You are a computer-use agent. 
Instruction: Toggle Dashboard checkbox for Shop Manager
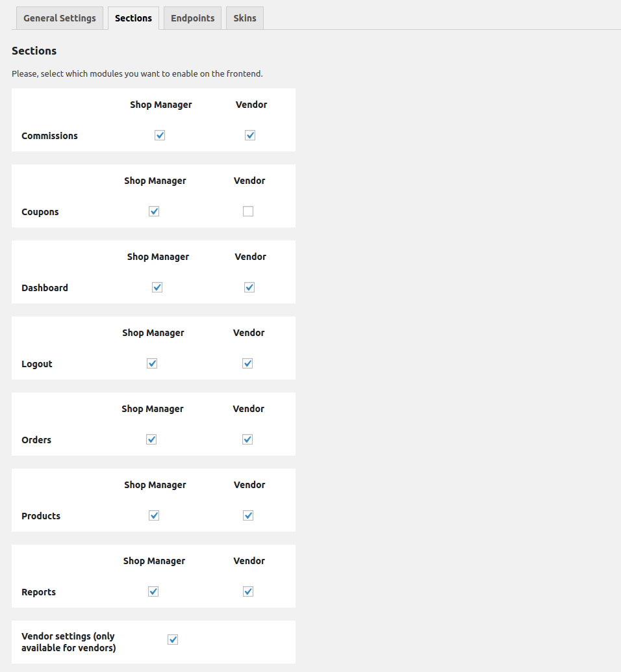(157, 287)
